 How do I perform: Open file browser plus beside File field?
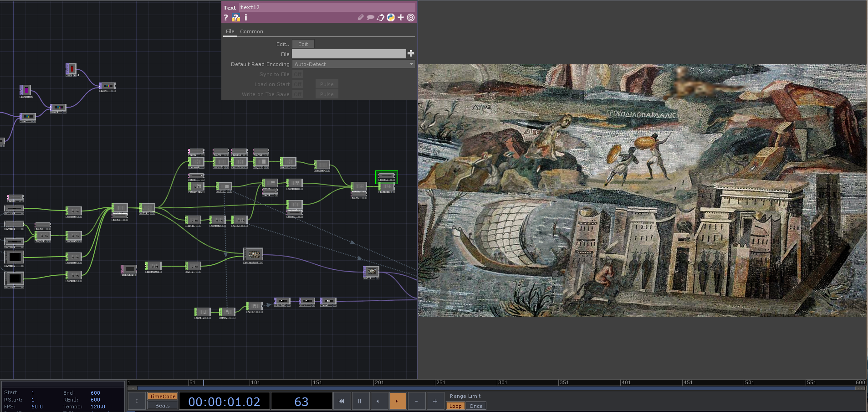pos(411,54)
